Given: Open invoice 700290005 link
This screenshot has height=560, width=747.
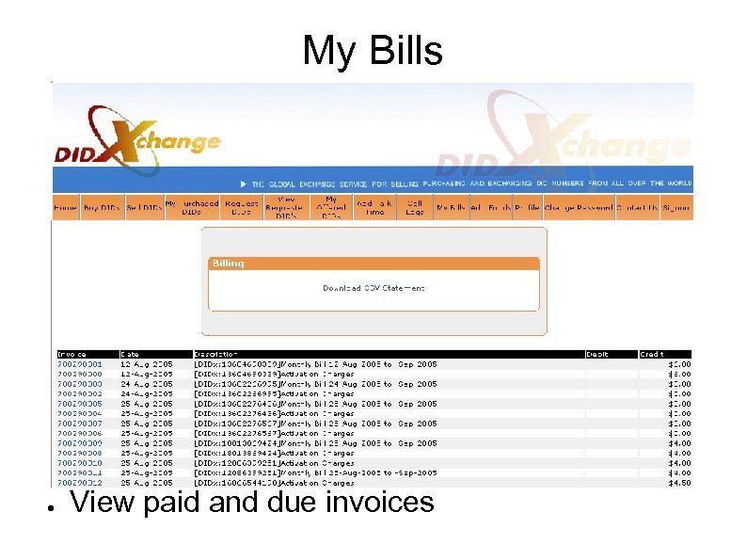Looking at the screenshot, I should point(80,404).
